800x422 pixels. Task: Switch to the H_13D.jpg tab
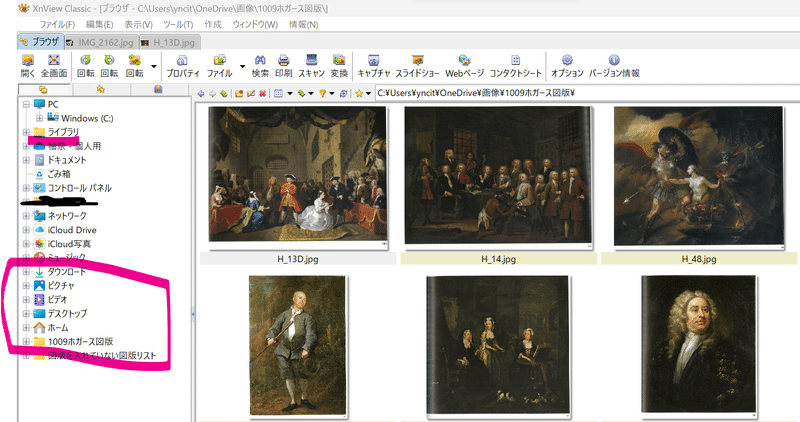pyautogui.click(x=169, y=42)
